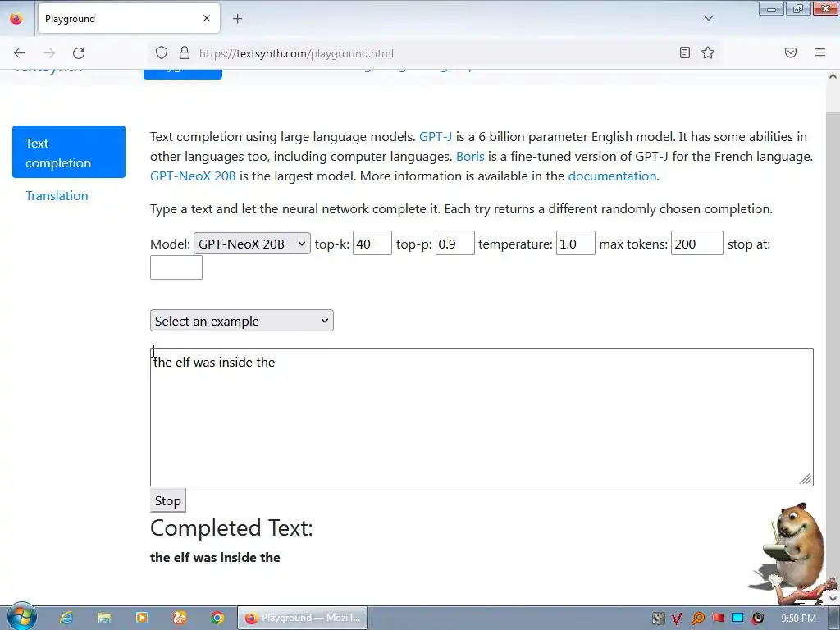Click the textarea resize grip
The height and width of the screenshot is (630, 840).
(x=806, y=478)
